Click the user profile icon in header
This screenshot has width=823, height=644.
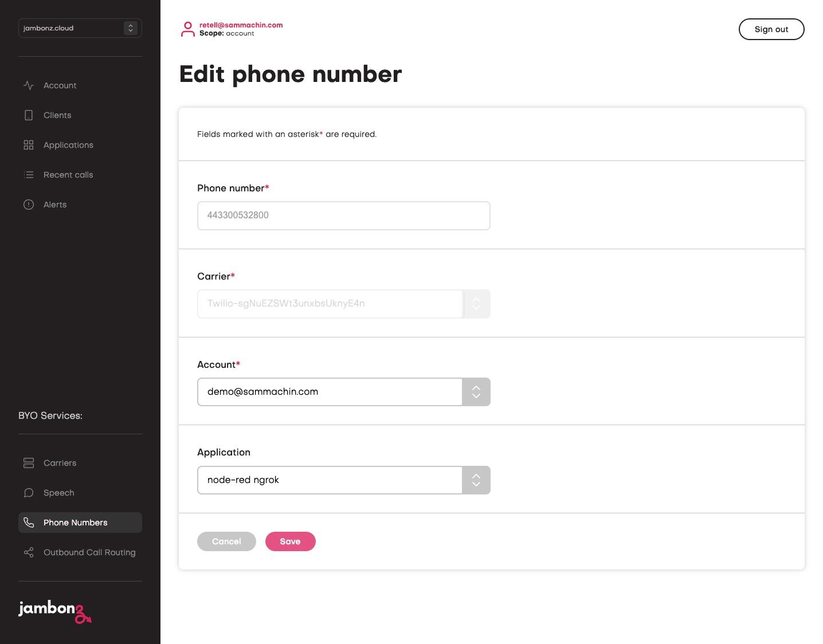click(187, 29)
